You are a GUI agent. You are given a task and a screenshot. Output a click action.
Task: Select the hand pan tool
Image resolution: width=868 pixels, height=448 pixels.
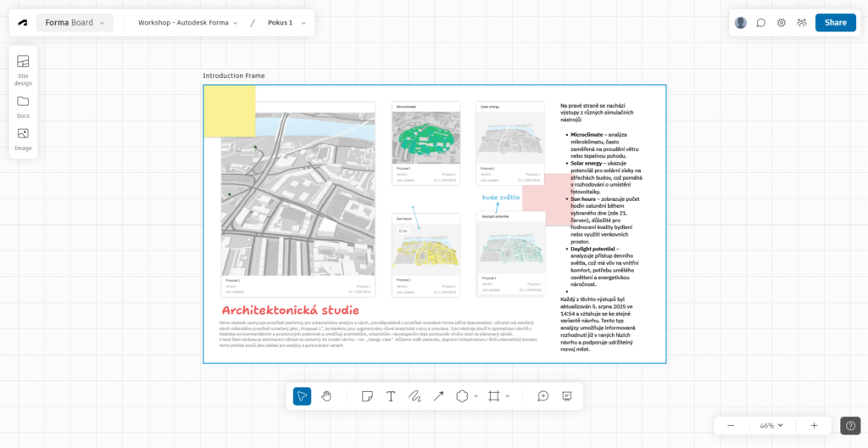(326, 396)
